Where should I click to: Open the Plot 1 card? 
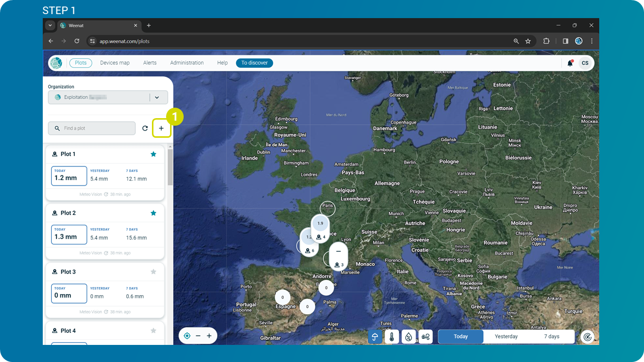point(105,172)
